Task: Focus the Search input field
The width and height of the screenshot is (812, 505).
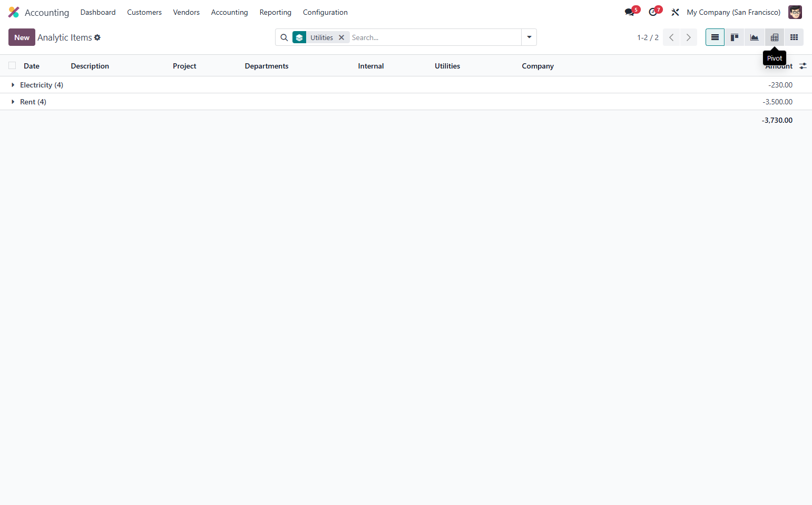Action: [435, 37]
